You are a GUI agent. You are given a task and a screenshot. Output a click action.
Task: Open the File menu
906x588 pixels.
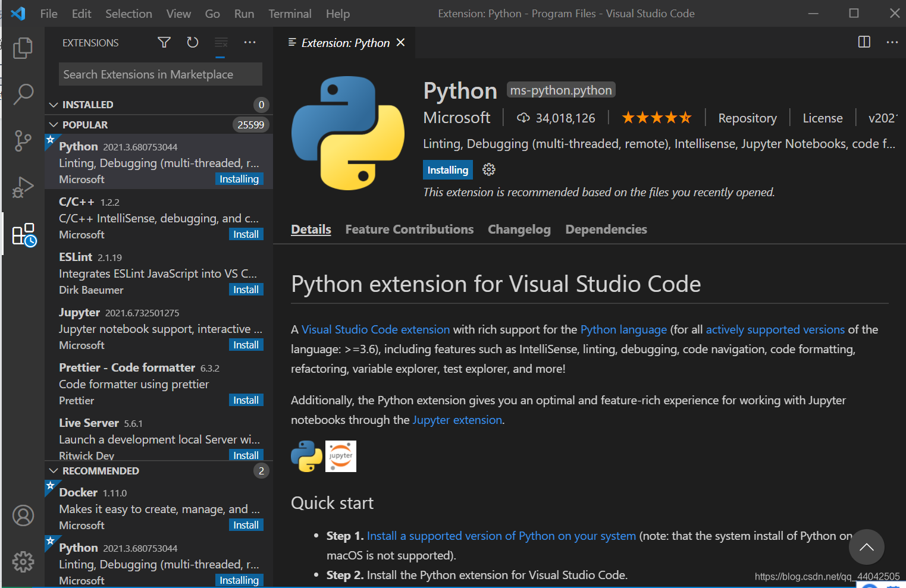(x=49, y=13)
